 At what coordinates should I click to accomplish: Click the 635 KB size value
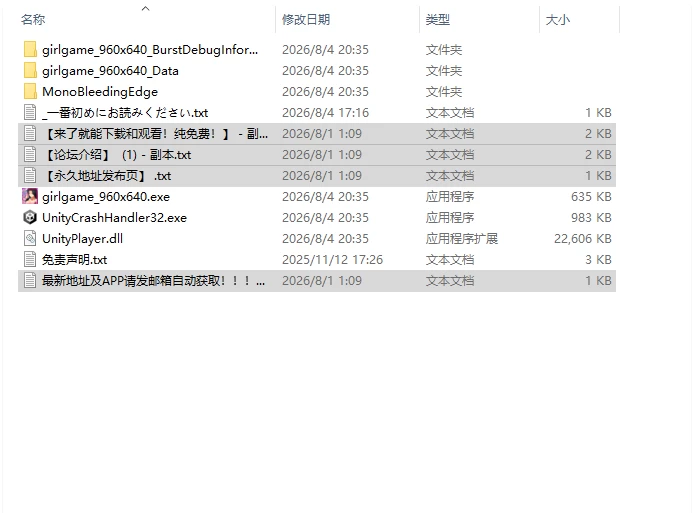click(591, 196)
